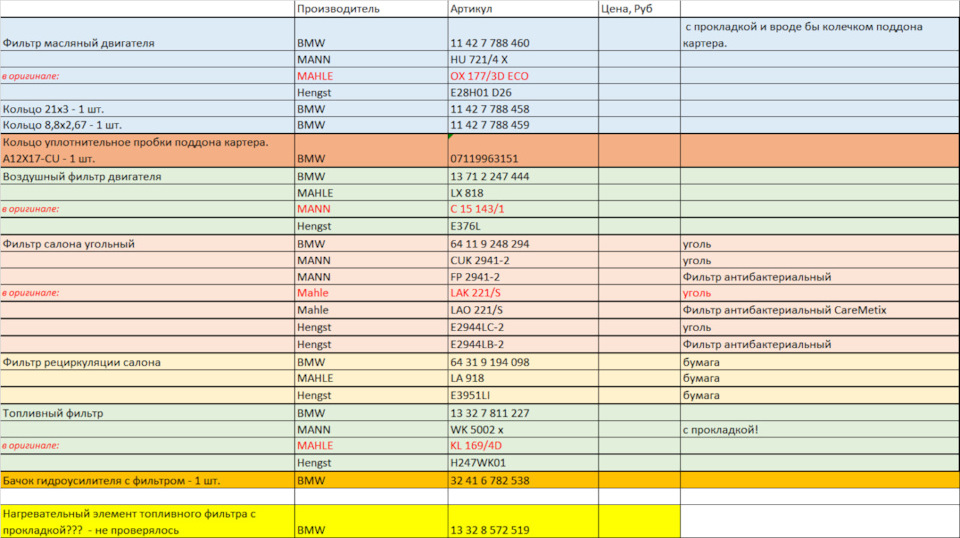The image size is (960, 538).
Task: Select note 'Фильтр антибактериальный CareMetix'
Action: click(x=820, y=310)
